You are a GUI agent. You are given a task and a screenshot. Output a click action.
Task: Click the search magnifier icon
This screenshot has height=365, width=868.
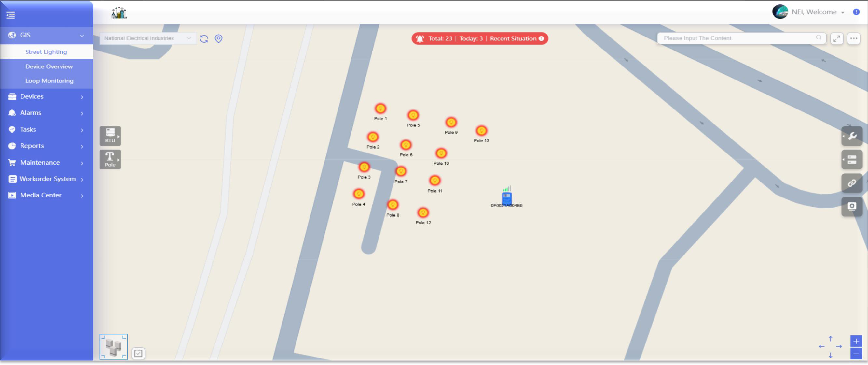pyautogui.click(x=819, y=37)
